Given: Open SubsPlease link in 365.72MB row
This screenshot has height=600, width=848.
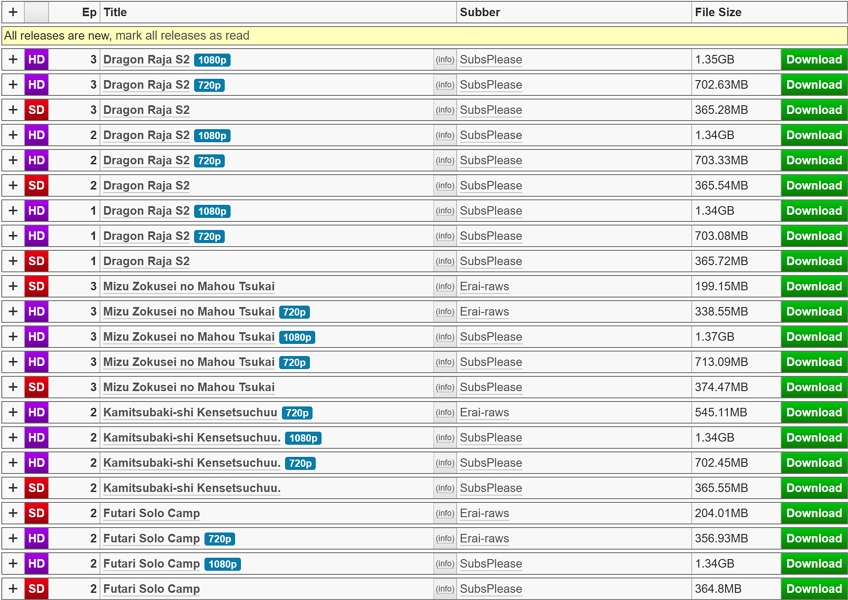Looking at the screenshot, I should click(x=491, y=261).
